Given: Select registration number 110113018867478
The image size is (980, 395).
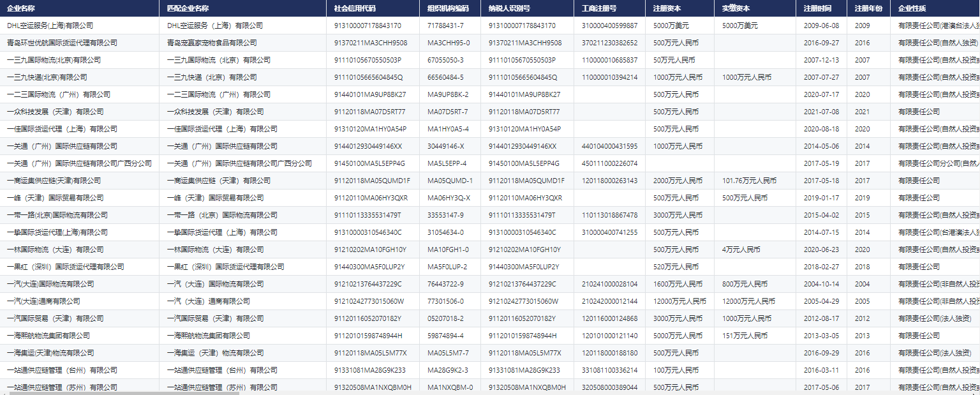Looking at the screenshot, I should [609, 215].
